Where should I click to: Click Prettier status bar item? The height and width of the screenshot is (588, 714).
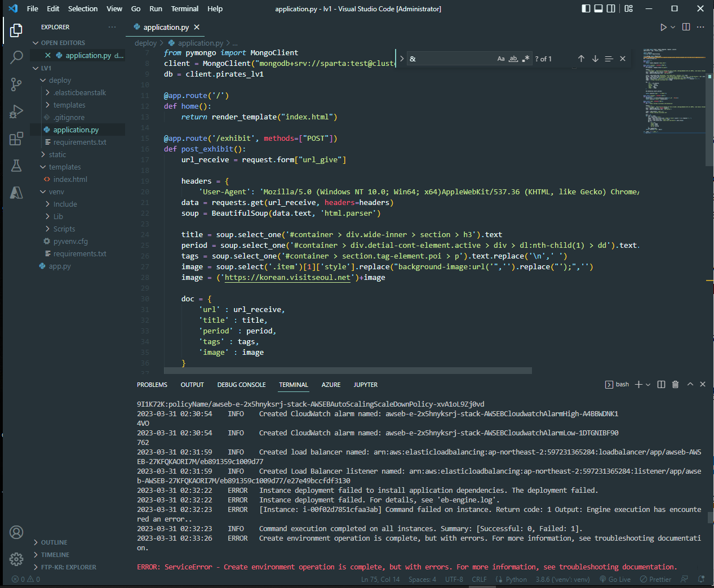click(x=656, y=580)
